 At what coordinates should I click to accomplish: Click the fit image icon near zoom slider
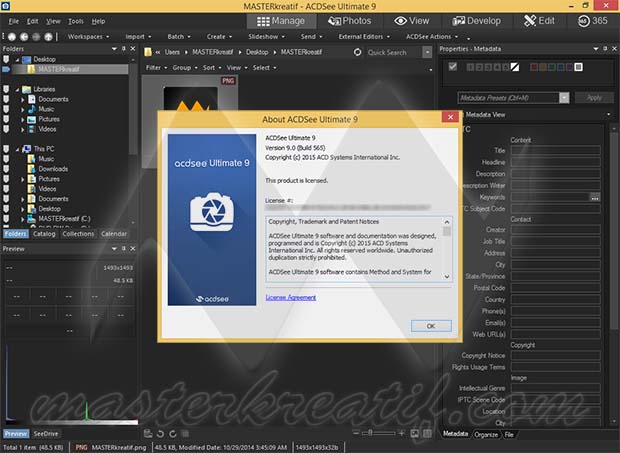(414, 434)
